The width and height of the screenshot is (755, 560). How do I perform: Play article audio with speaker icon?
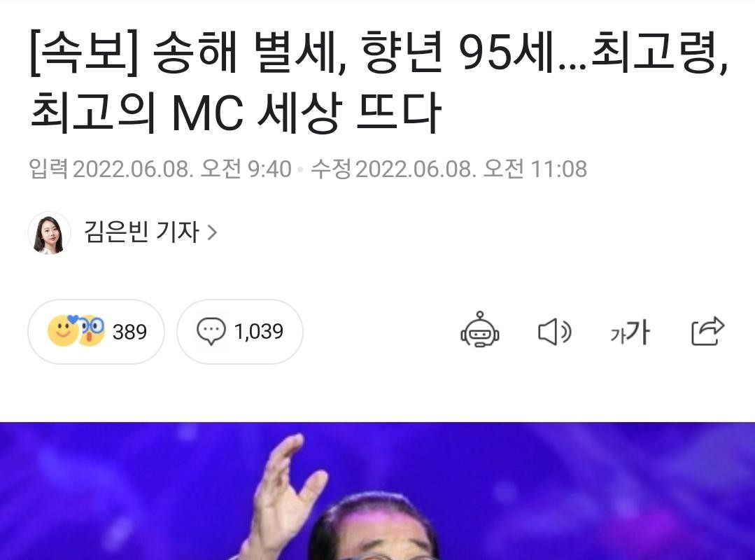(554, 332)
